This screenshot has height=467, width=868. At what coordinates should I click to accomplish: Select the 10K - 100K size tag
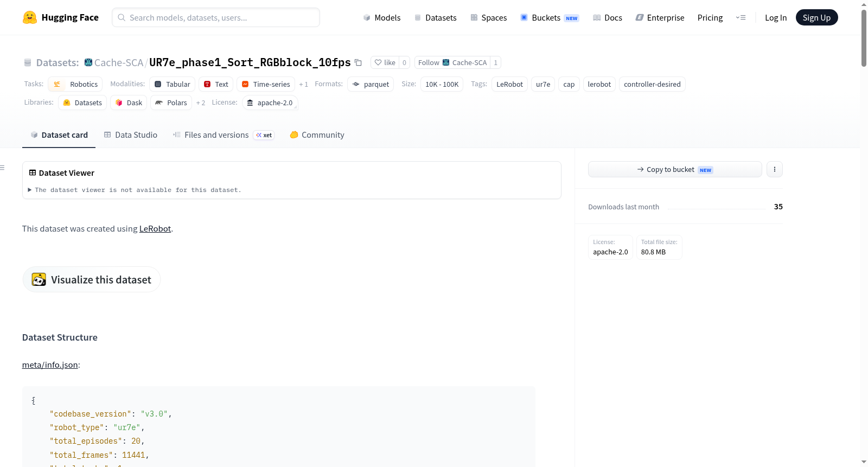(x=442, y=84)
